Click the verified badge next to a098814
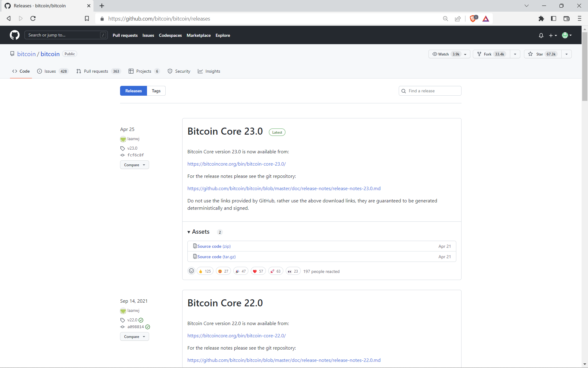Screen dimensions: 588x368 148,327
